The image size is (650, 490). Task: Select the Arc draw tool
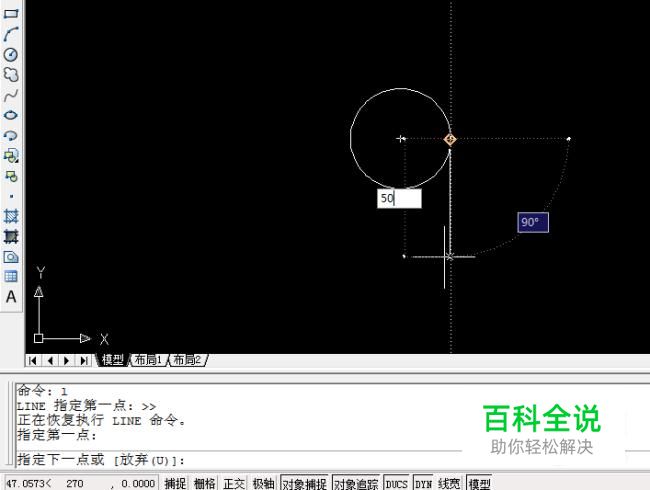(11, 34)
